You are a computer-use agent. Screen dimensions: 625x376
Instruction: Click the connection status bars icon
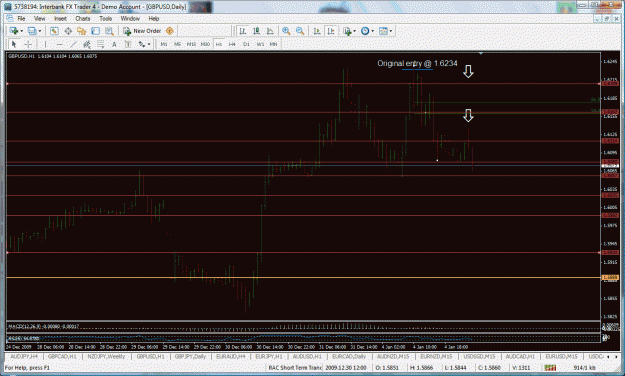pos(550,368)
